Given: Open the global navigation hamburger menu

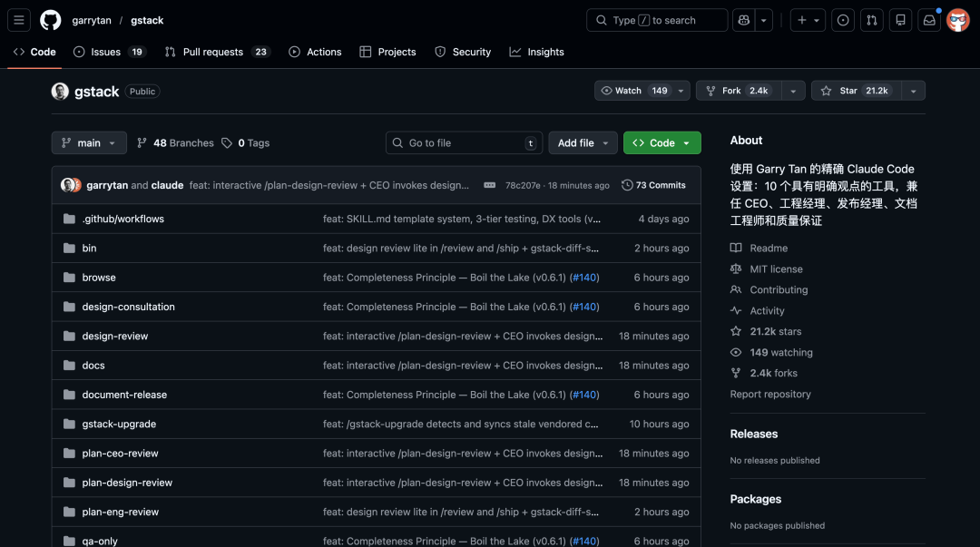Looking at the screenshot, I should point(19,19).
